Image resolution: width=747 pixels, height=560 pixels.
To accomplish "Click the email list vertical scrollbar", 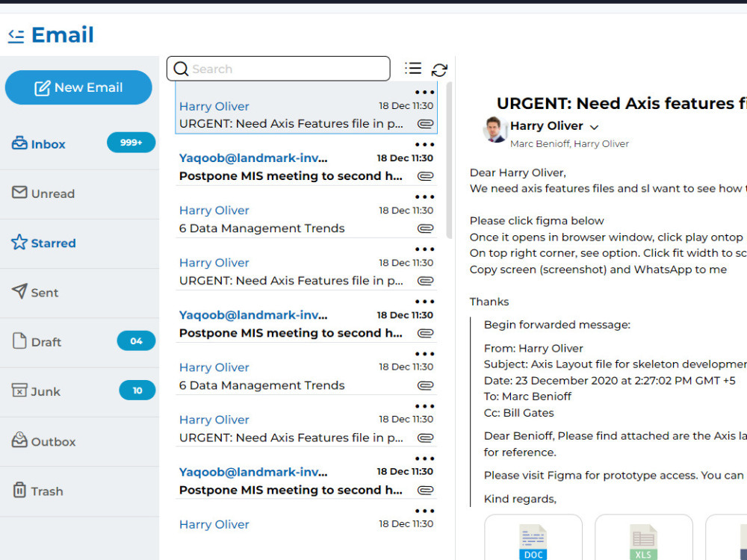I will tap(449, 160).
